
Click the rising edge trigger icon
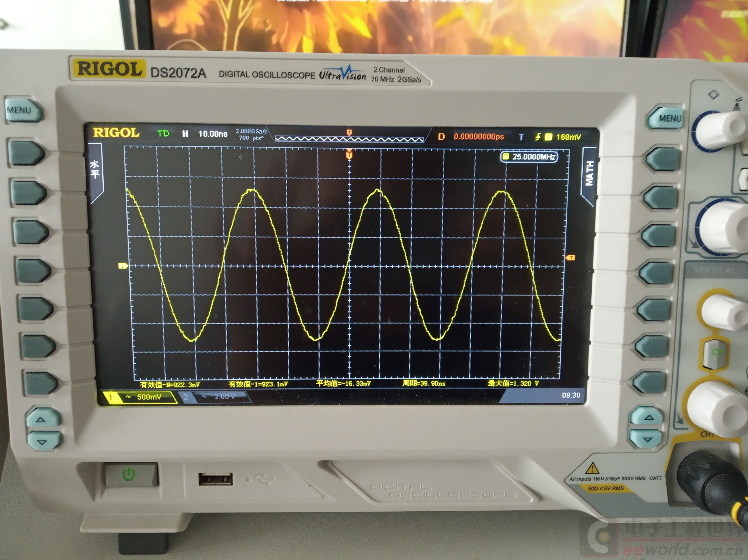point(538,137)
